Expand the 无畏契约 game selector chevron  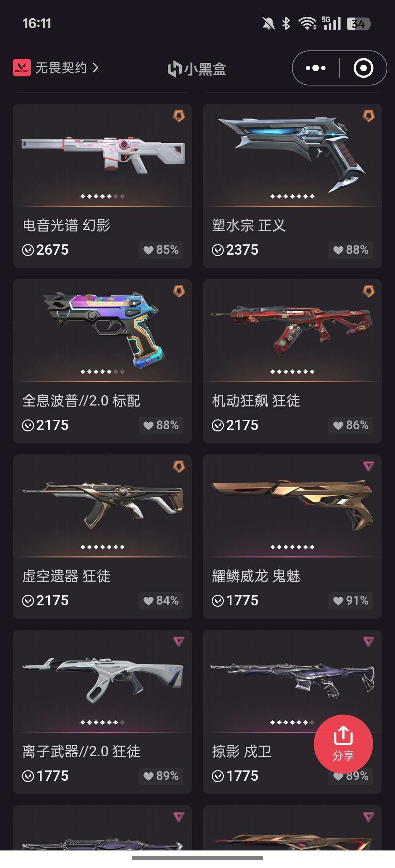pos(95,68)
